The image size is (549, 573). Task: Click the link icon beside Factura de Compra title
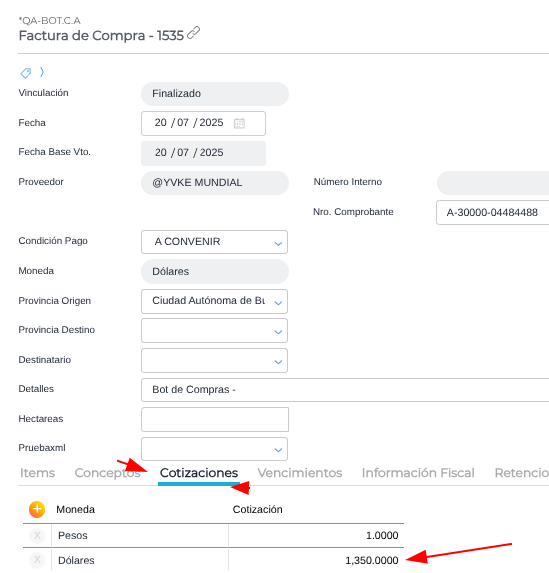(193, 33)
